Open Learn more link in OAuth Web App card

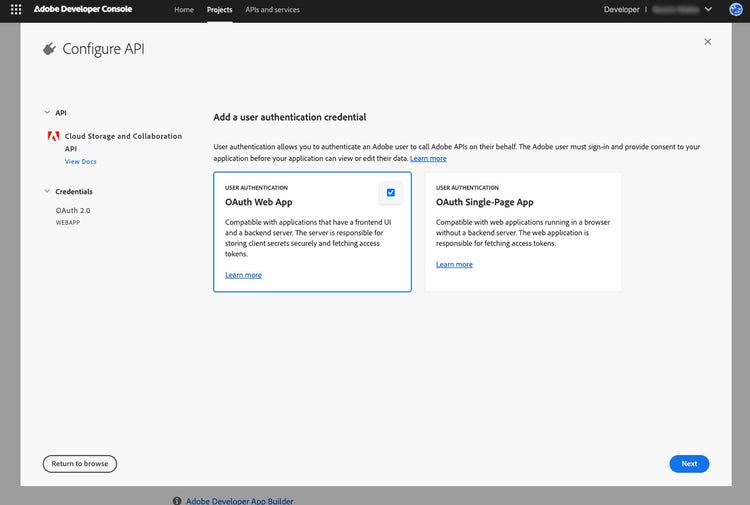coord(243,275)
